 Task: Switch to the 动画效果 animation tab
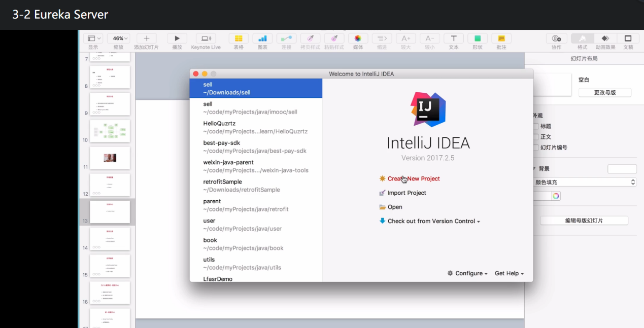pos(605,39)
